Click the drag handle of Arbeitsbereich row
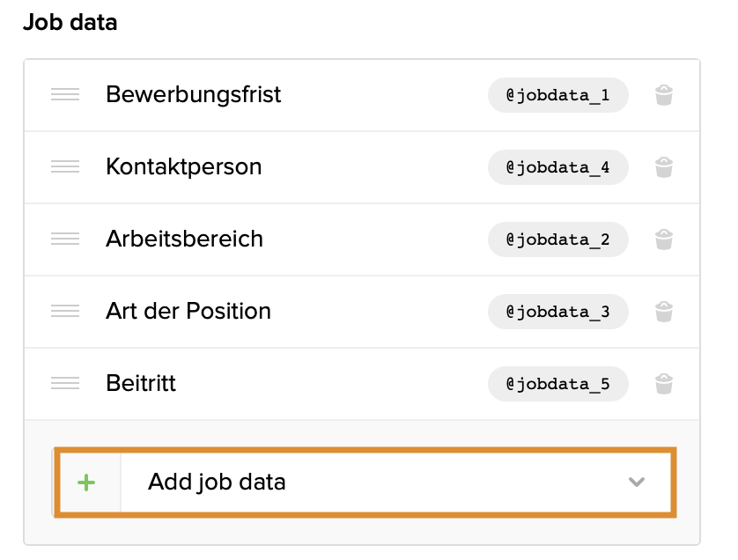Image resolution: width=738 pixels, height=560 pixels. tap(65, 239)
